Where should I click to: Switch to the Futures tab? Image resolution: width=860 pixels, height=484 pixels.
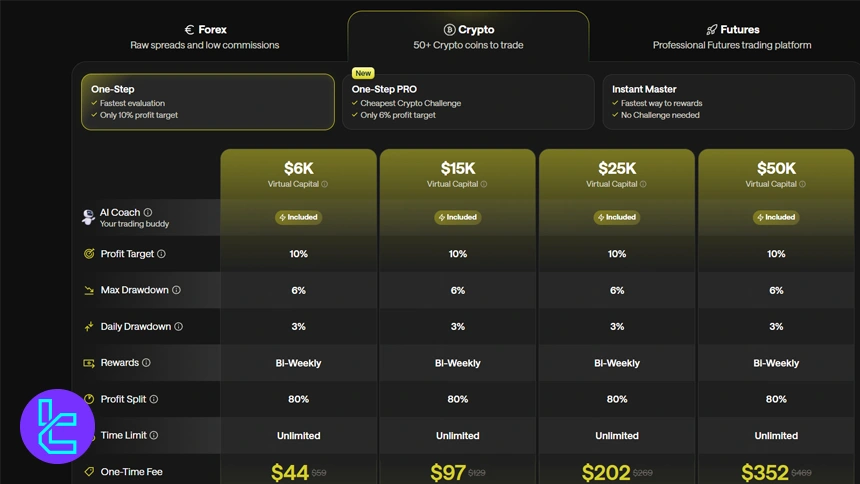[x=732, y=37]
